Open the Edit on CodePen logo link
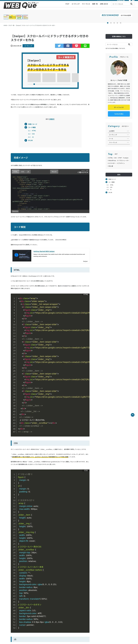 [x=83, y=172]
